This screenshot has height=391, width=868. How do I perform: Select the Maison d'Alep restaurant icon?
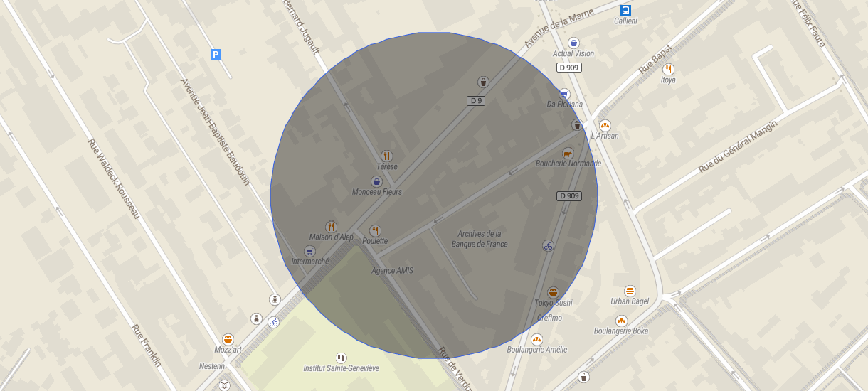click(331, 227)
